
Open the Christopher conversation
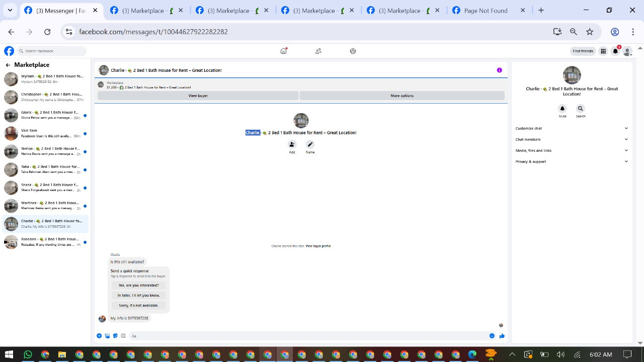[x=45, y=97]
